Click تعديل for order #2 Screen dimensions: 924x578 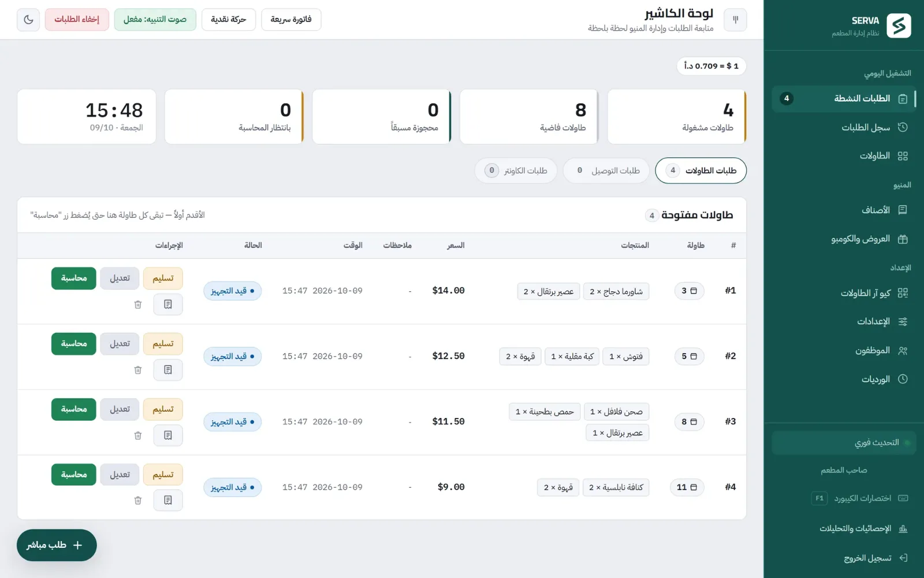click(120, 344)
